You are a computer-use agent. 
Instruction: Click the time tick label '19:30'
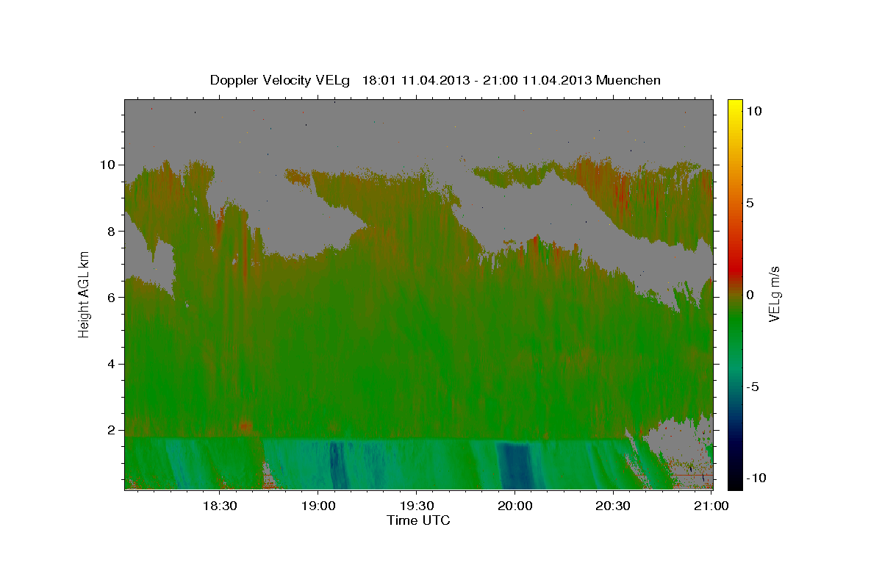(x=416, y=506)
